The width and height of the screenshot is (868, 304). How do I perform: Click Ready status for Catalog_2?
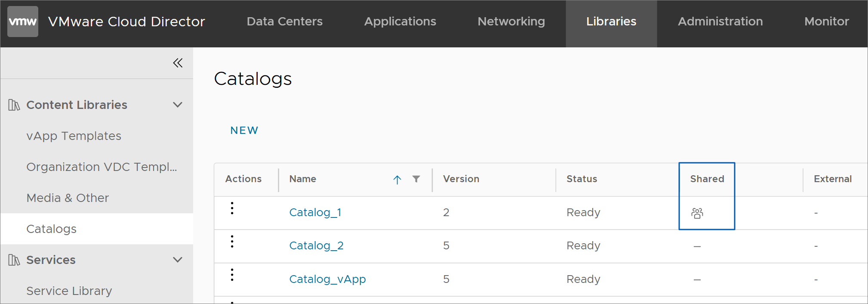(x=583, y=246)
